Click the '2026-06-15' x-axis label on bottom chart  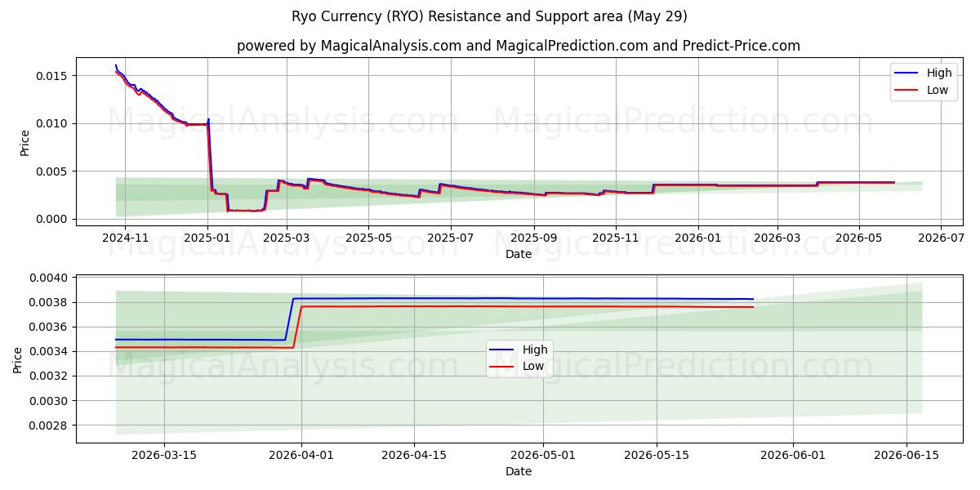tap(906, 456)
